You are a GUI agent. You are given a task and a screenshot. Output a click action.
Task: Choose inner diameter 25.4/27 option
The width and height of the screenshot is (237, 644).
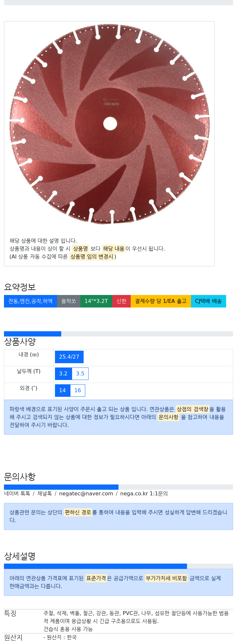point(69,357)
